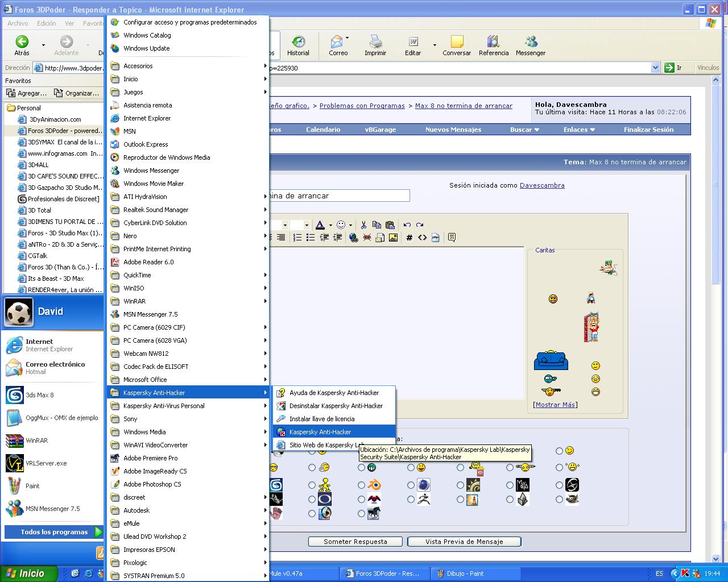Expand the Nero program group
The height and width of the screenshot is (582, 728).
click(188, 236)
